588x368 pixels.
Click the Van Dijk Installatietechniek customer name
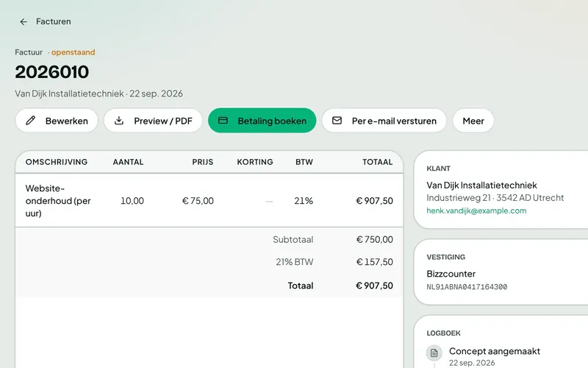tap(481, 185)
